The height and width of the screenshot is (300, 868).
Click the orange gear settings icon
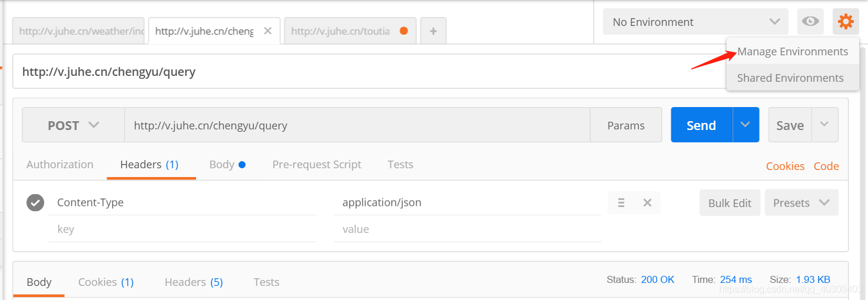click(846, 22)
